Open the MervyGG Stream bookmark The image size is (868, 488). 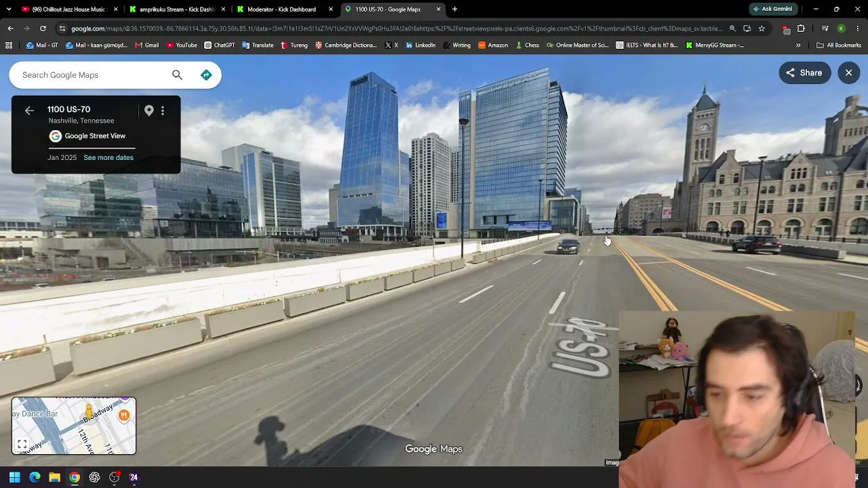[x=715, y=45]
